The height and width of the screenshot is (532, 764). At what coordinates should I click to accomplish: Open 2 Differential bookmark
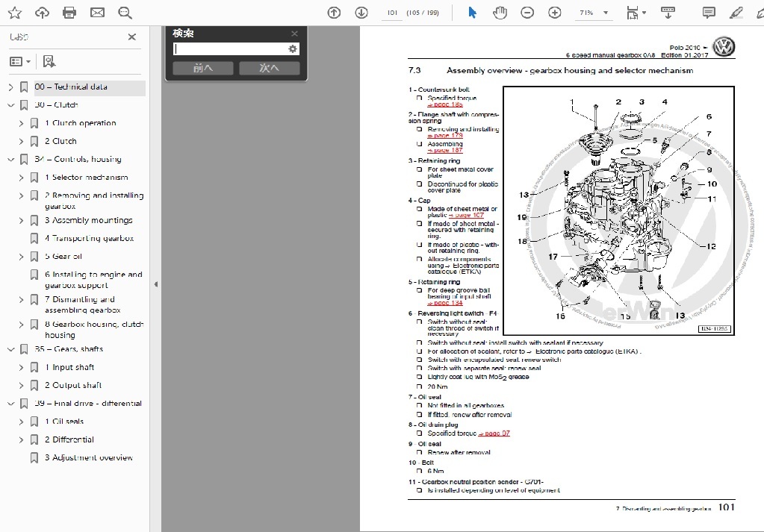[x=69, y=439]
